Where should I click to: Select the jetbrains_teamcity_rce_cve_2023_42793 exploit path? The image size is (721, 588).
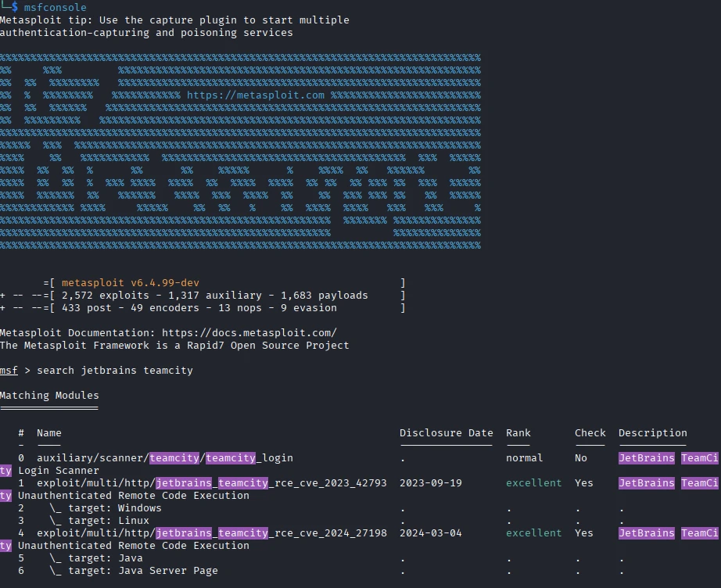point(211,482)
